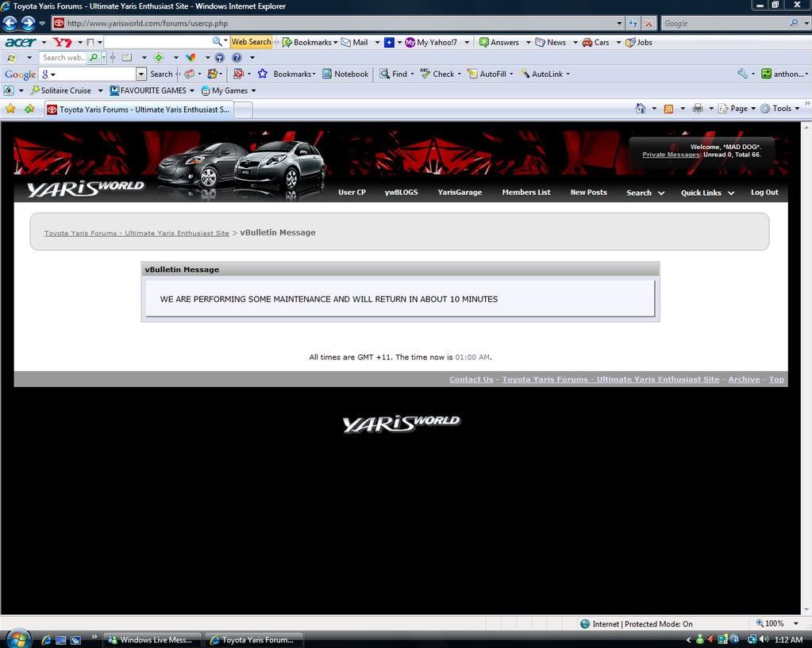Viewport: 812px width, 648px height.
Task: Click the RSS feeds icon
Action: pyautogui.click(x=668, y=109)
